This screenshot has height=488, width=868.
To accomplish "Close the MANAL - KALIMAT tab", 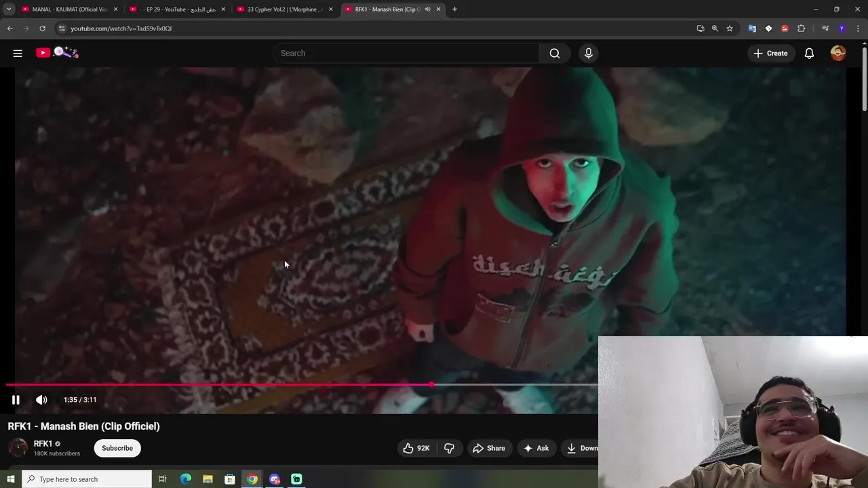I will (x=115, y=9).
